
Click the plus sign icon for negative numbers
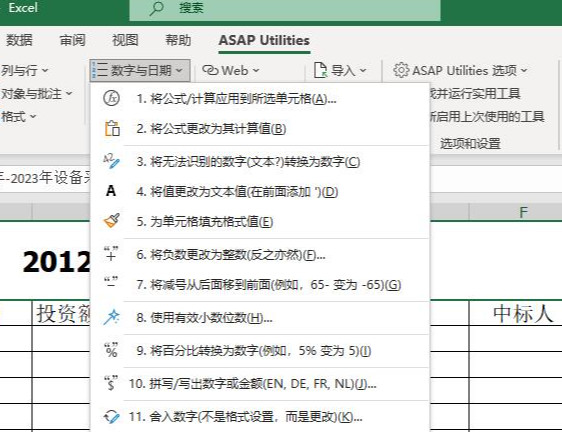(x=111, y=254)
